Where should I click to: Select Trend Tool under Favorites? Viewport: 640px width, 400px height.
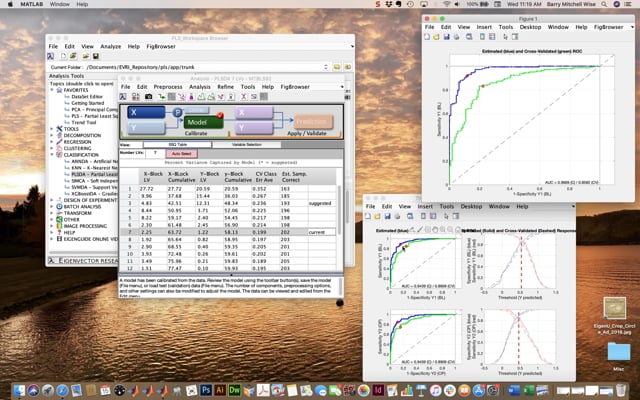point(84,122)
